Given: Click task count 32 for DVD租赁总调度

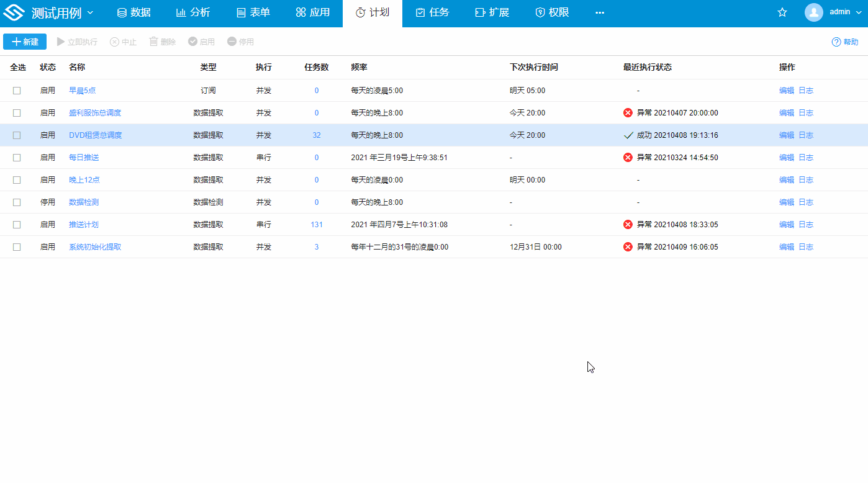Looking at the screenshot, I should [x=317, y=135].
